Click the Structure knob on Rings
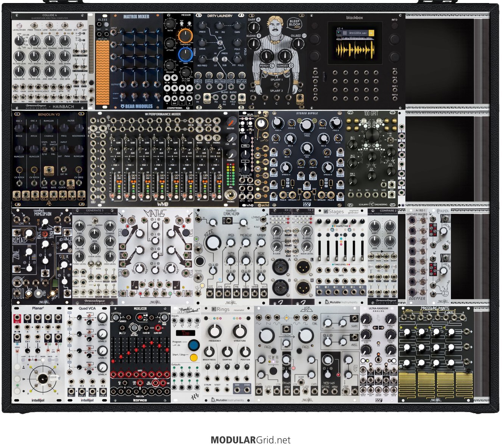Screen dimensions: 502x448 pyautogui.click(x=240, y=331)
